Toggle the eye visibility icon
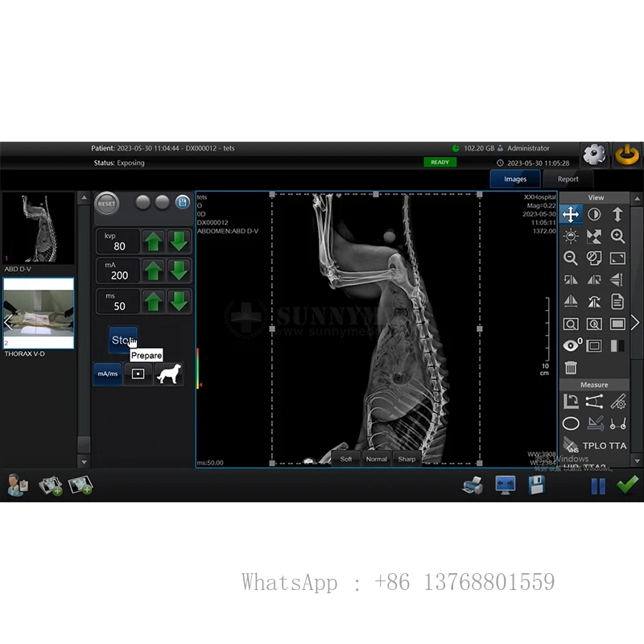The image size is (644, 644). point(571,346)
